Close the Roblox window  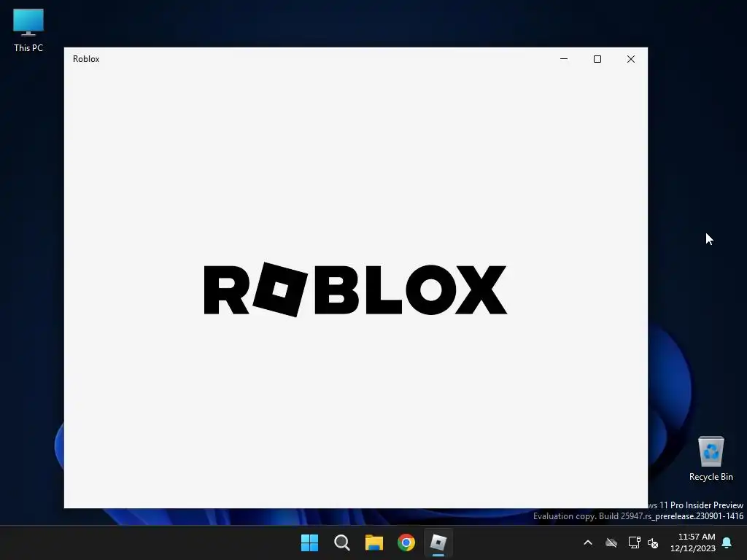click(x=631, y=59)
